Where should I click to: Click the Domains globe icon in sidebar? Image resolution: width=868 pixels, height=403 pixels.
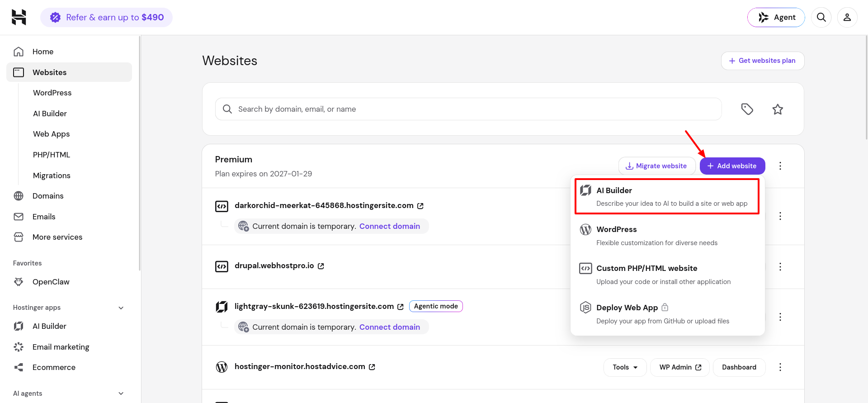click(x=19, y=196)
